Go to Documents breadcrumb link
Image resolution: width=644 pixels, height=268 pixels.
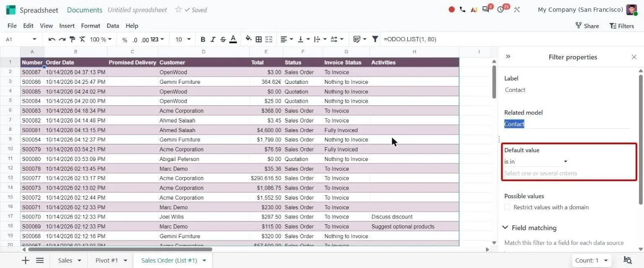point(85,10)
